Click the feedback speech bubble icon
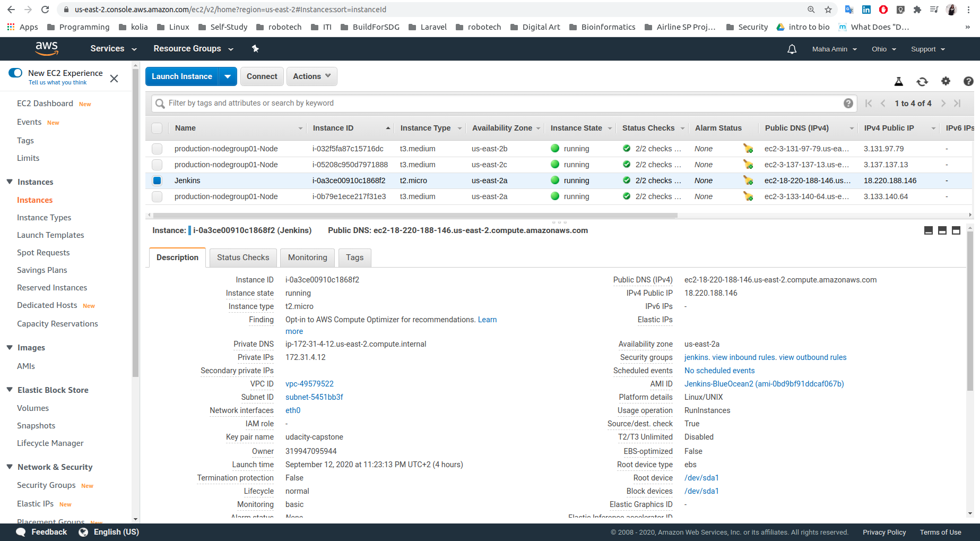Image resolution: width=980 pixels, height=541 pixels. pos(21,532)
